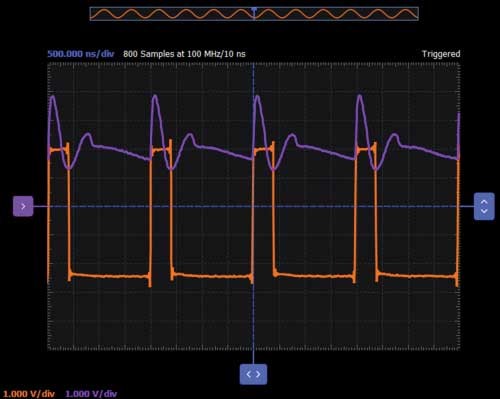Click the blue horizontal position handle
500x399 pixels.
pyautogui.click(x=253, y=374)
